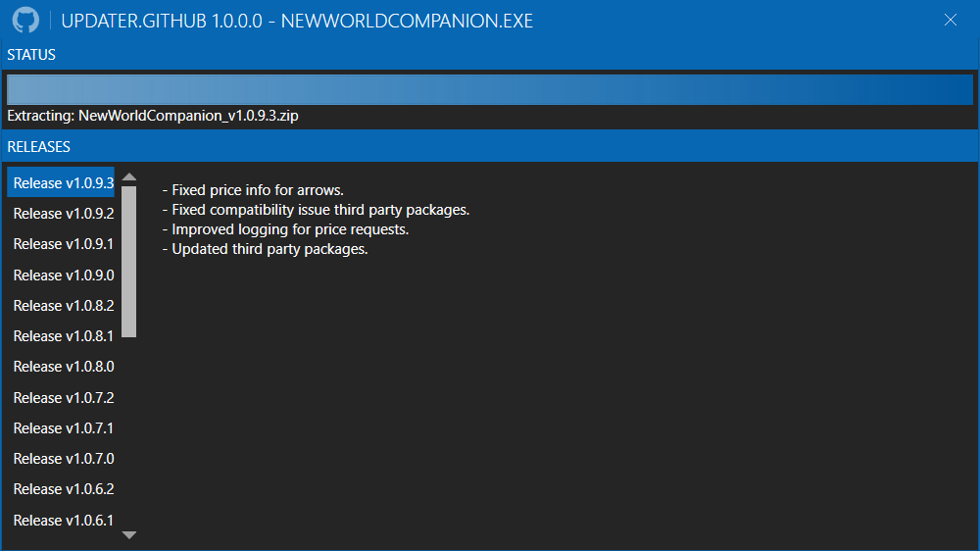This screenshot has width=980, height=551.
Task: Select Release v1.0.8.2 in the list
Action: (61, 305)
